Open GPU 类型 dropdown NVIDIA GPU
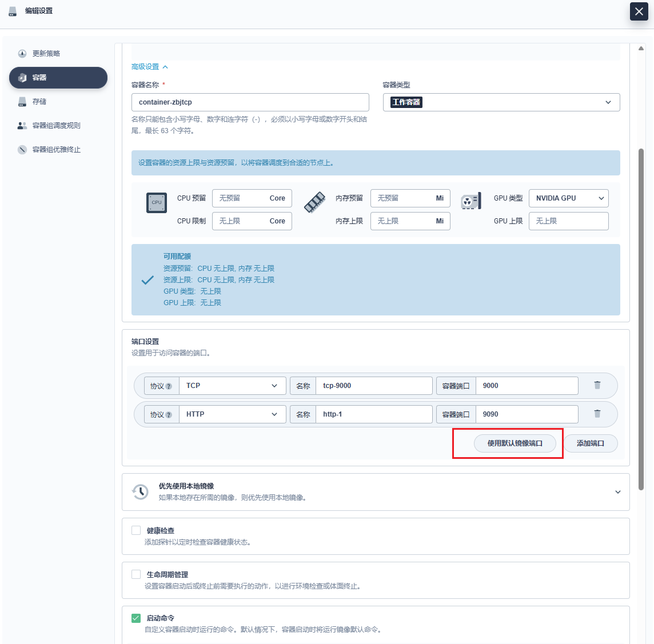Viewport: 654px width, 644px height. coord(568,198)
